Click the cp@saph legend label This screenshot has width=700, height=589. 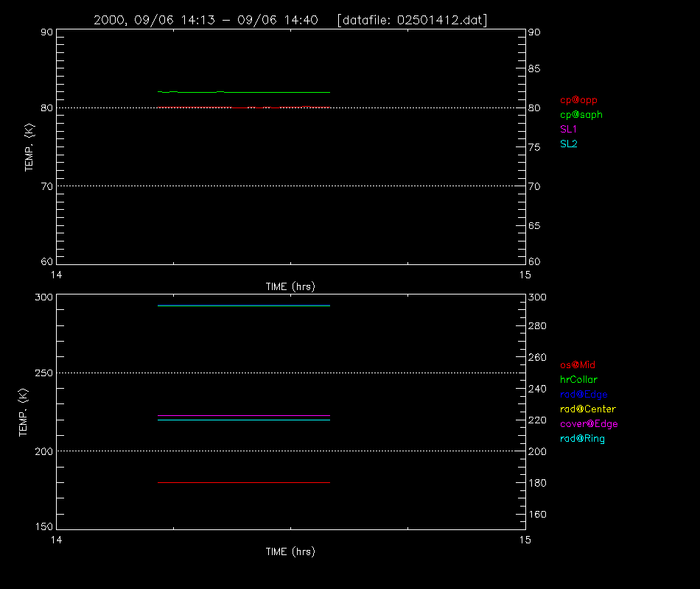581,115
